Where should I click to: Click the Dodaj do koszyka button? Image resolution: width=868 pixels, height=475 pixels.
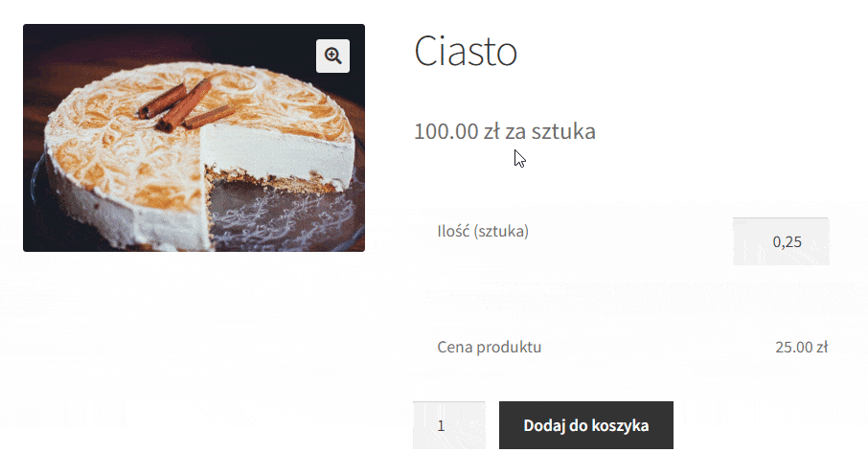click(x=586, y=425)
